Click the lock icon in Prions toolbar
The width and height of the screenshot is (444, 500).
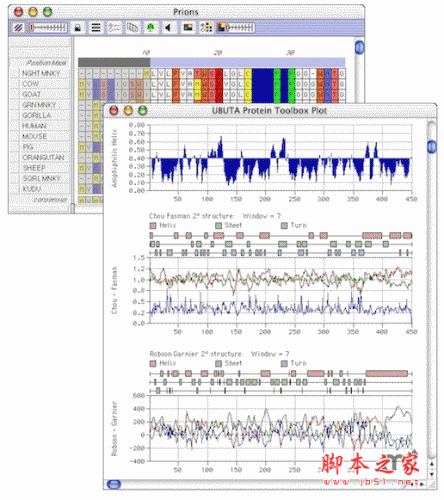click(78, 28)
